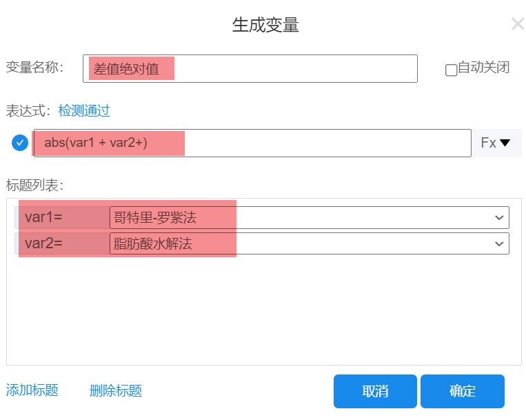Click the 标题列表 label
This screenshot has width=526, height=420.
[x=34, y=185]
